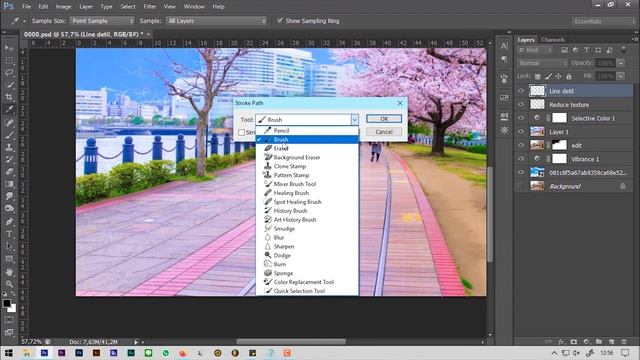
Task: Click OK in Stroke Path dialog
Action: pyautogui.click(x=384, y=119)
